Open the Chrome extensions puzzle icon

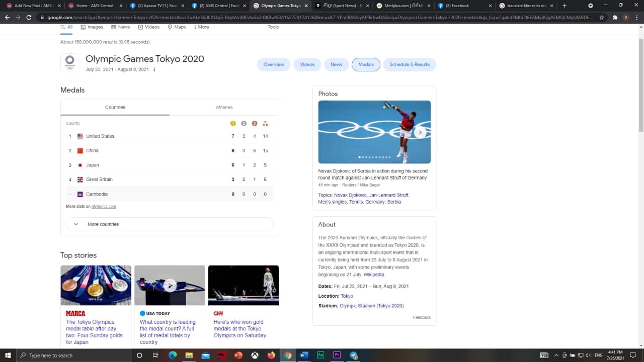615,17
